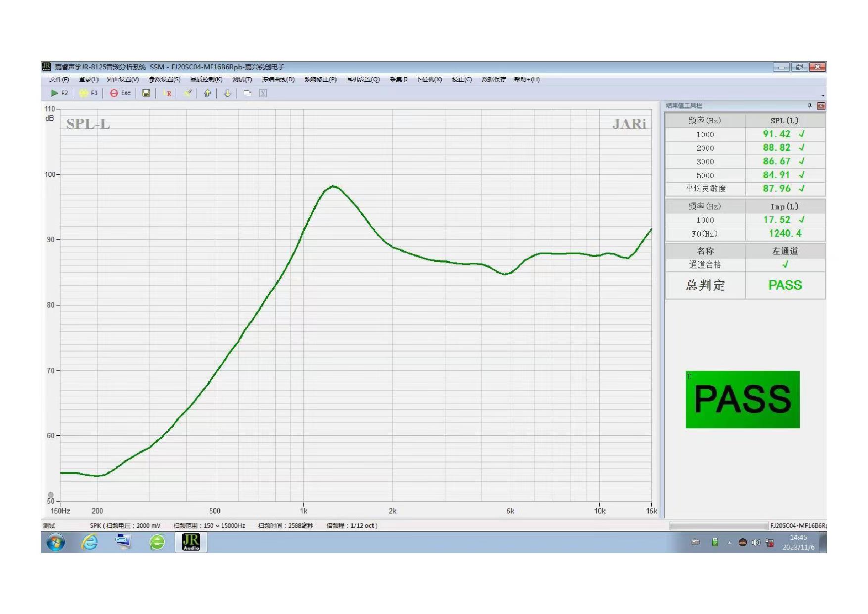
Task: Select the 1000 Hz SPL value 91.42
Action: [776, 134]
